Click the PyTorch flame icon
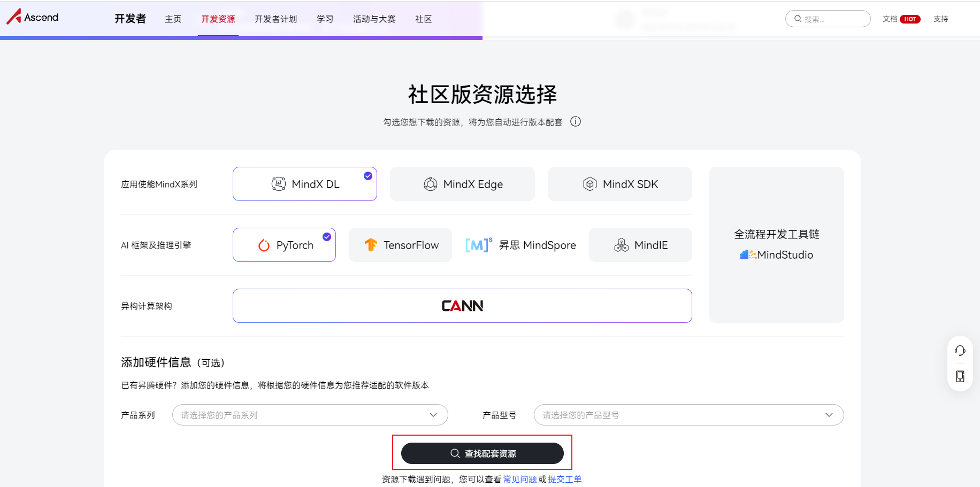The height and width of the screenshot is (487, 980). click(264, 245)
